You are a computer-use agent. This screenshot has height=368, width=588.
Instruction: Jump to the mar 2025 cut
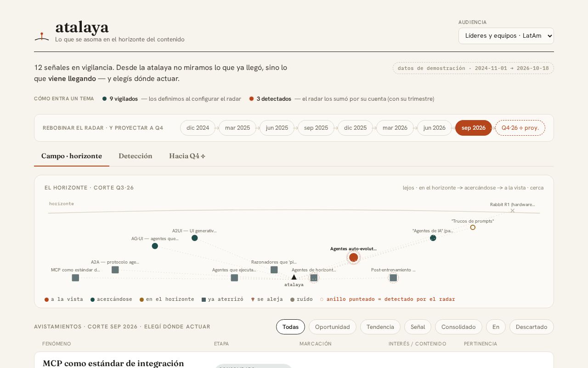(x=237, y=128)
